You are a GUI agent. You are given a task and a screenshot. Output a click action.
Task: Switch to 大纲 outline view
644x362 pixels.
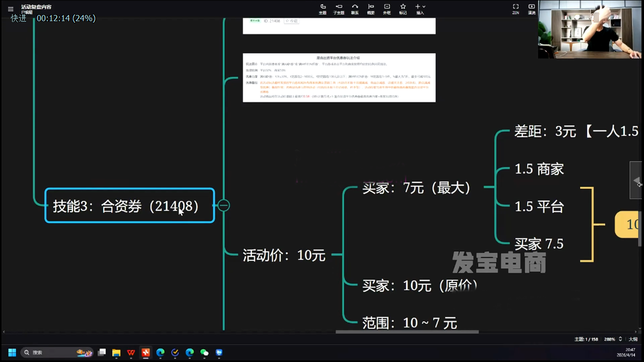tap(633, 339)
